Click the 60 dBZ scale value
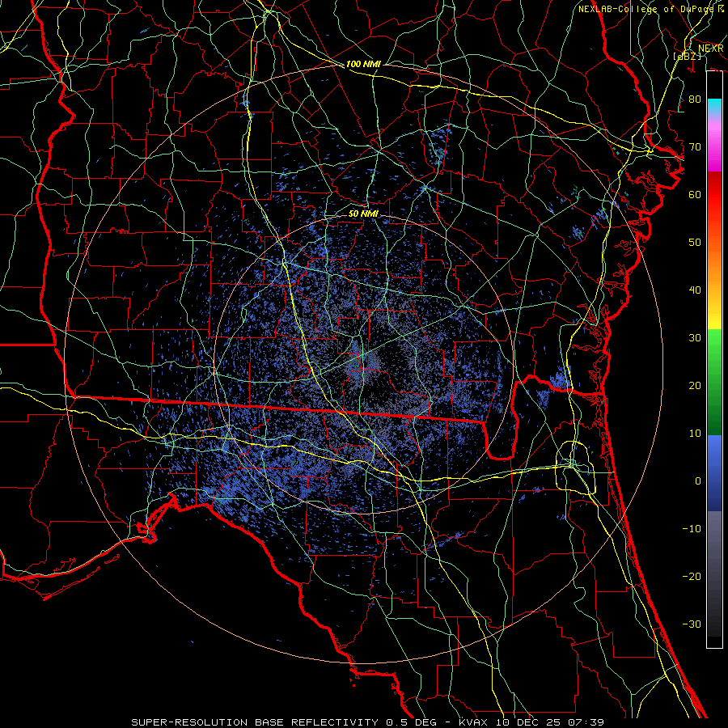Viewport: 728px width, 728px height. tap(695, 194)
